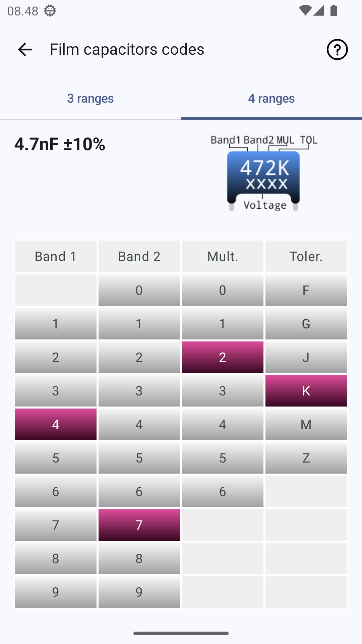Choose 9 in Band 1 column

click(x=56, y=592)
